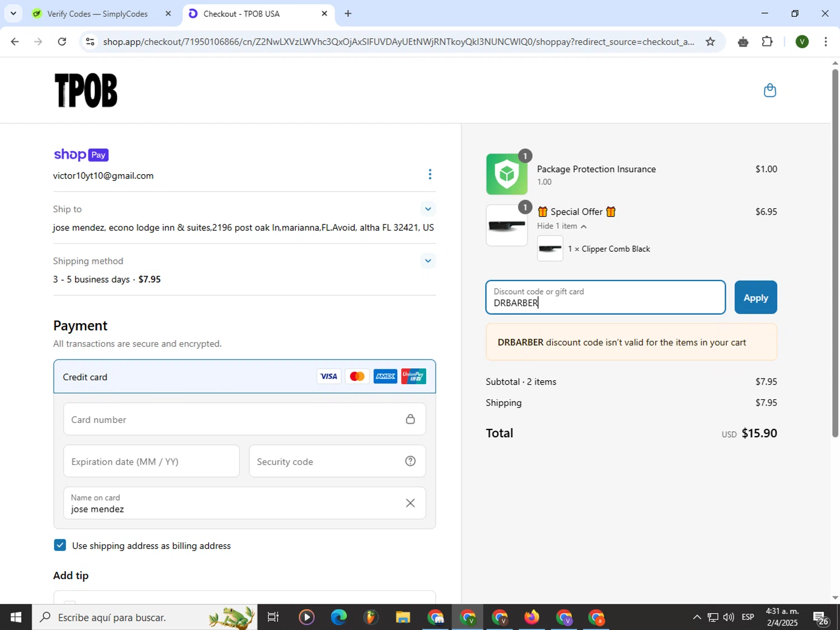Close the Checkout TPOB USA tab

click(324, 13)
